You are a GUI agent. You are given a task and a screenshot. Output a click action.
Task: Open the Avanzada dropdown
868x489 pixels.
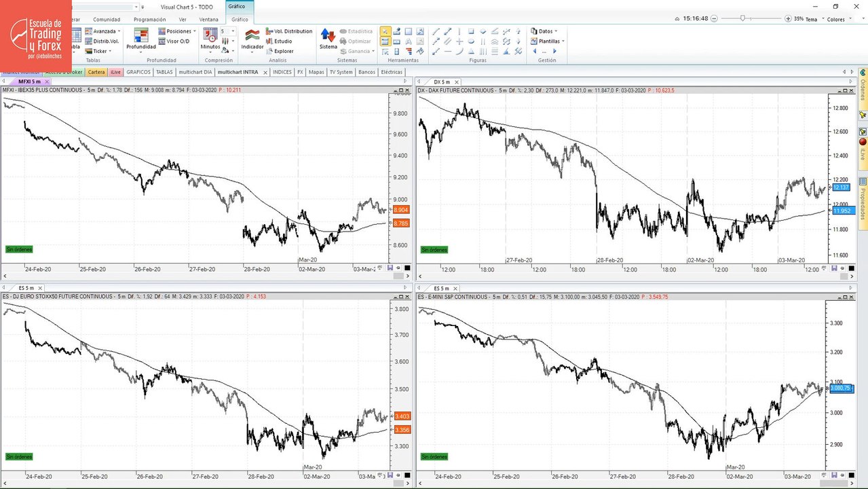point(102,31)
